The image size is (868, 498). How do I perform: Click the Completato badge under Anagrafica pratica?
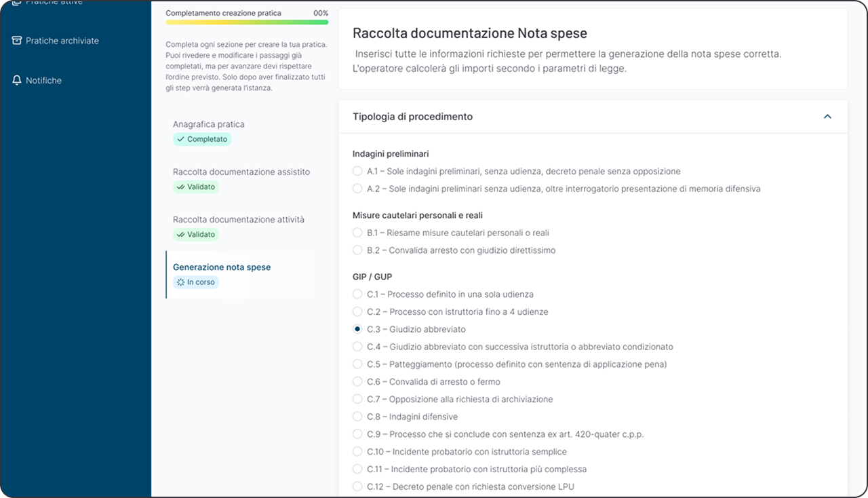(202, 139)
